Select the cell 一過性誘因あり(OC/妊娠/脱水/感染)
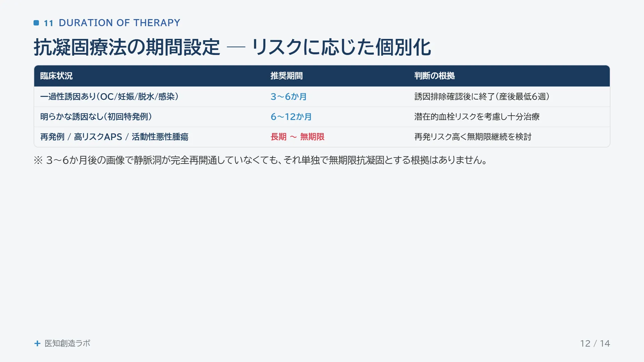 (109, 97)
